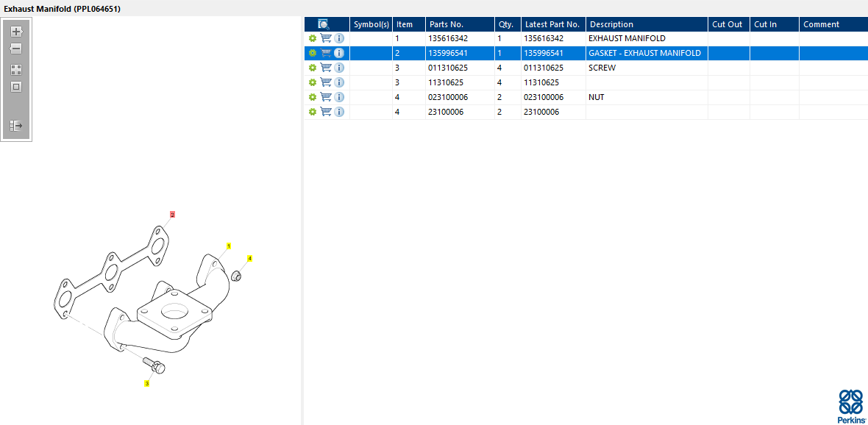Click the Comment column header
The width and height of the screenshot is (868, 425).
[833, 24]
